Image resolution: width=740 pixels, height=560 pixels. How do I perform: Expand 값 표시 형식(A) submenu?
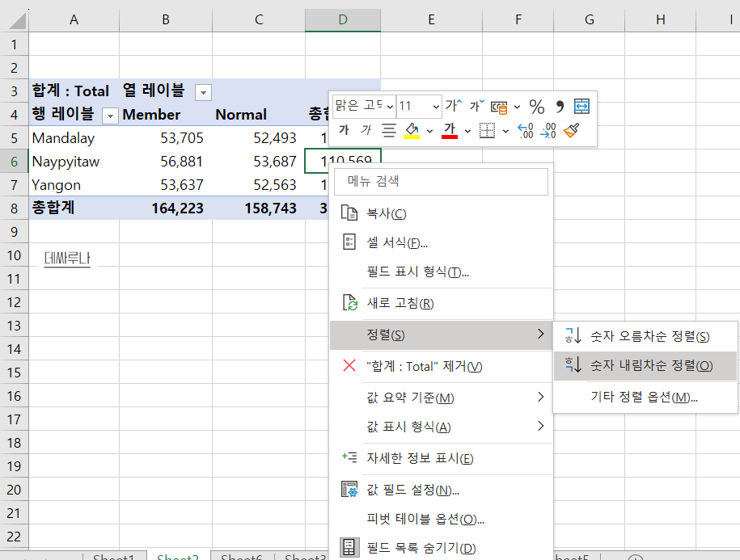coord(441,427)
